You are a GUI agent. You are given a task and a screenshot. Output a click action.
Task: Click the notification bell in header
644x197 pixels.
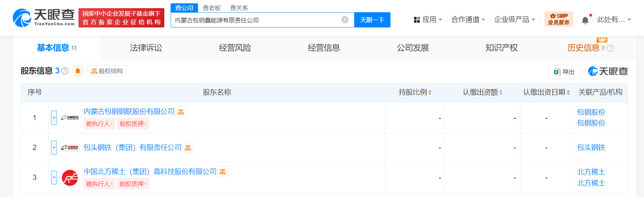tap(585, 20)
